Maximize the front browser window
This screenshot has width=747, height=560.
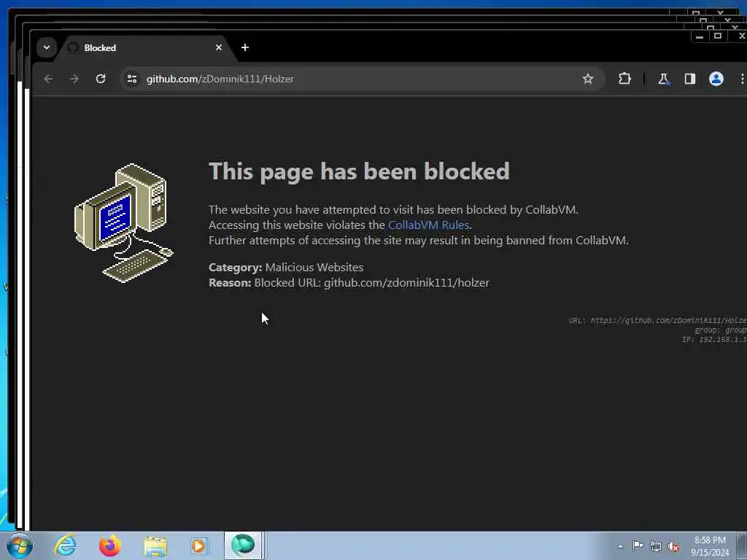coord(718,36)
